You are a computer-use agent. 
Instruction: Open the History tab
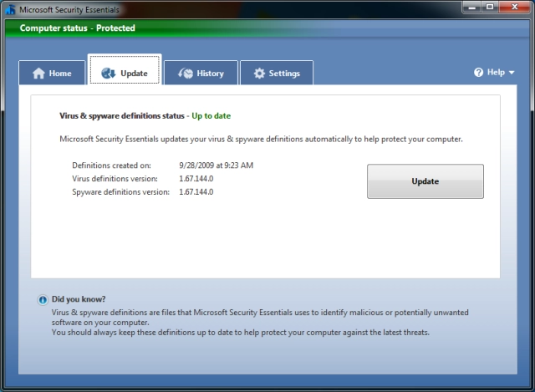pyautogui.click(x=201, y=73)
